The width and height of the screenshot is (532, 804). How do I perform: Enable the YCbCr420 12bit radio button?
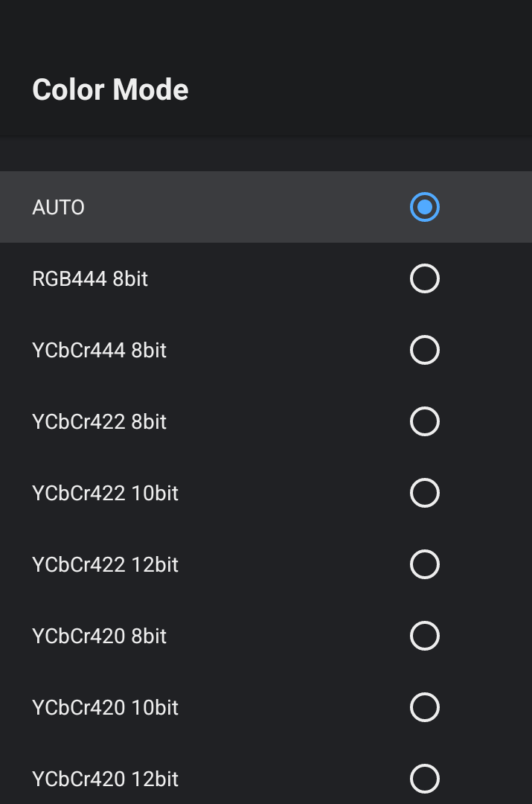[425, 779]
